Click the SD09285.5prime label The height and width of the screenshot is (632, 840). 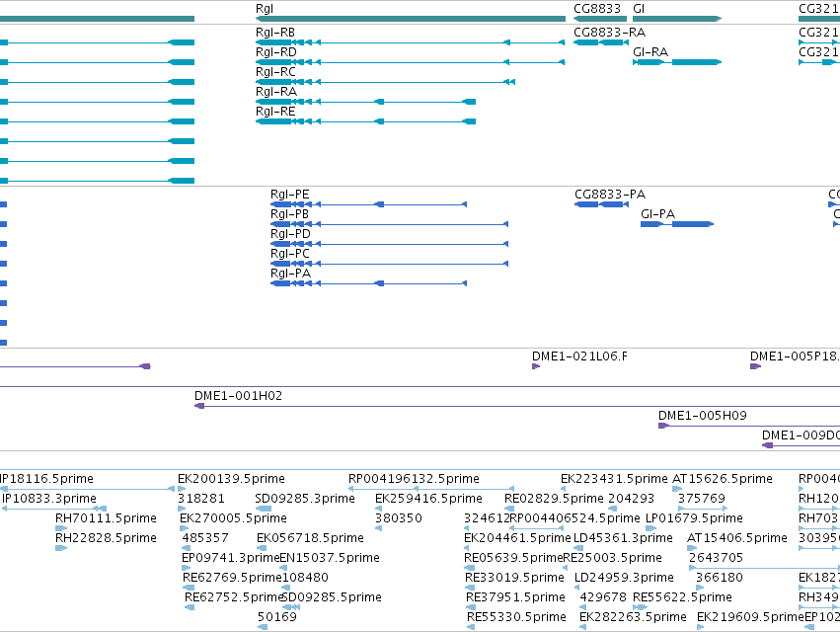tap(332, 597)
